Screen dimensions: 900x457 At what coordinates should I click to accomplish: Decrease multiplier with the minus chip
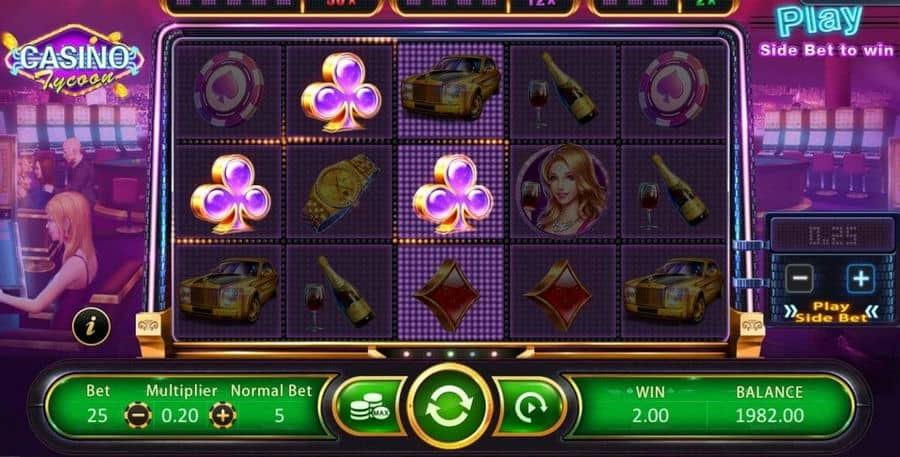coord(138,415)
